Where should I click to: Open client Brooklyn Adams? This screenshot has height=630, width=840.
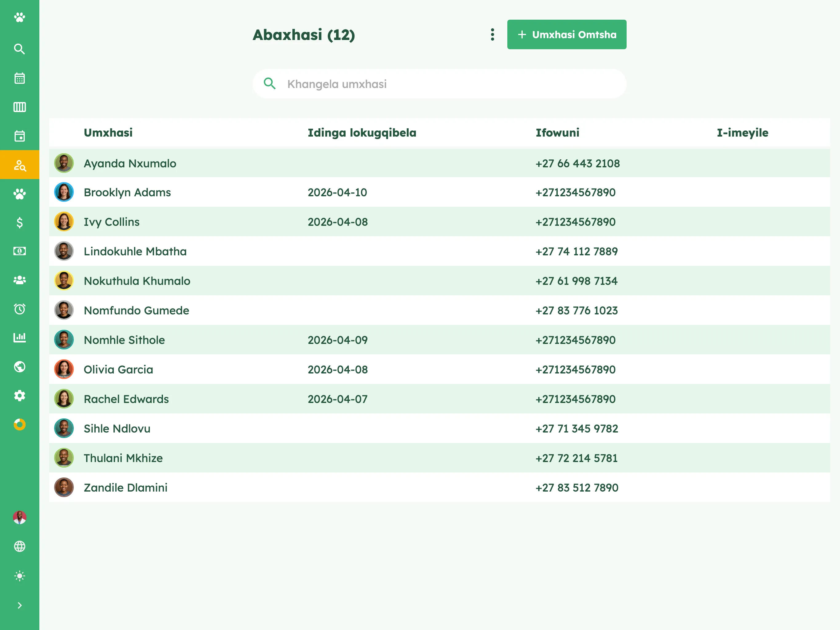pyautogui.click(x=127, y=192)
